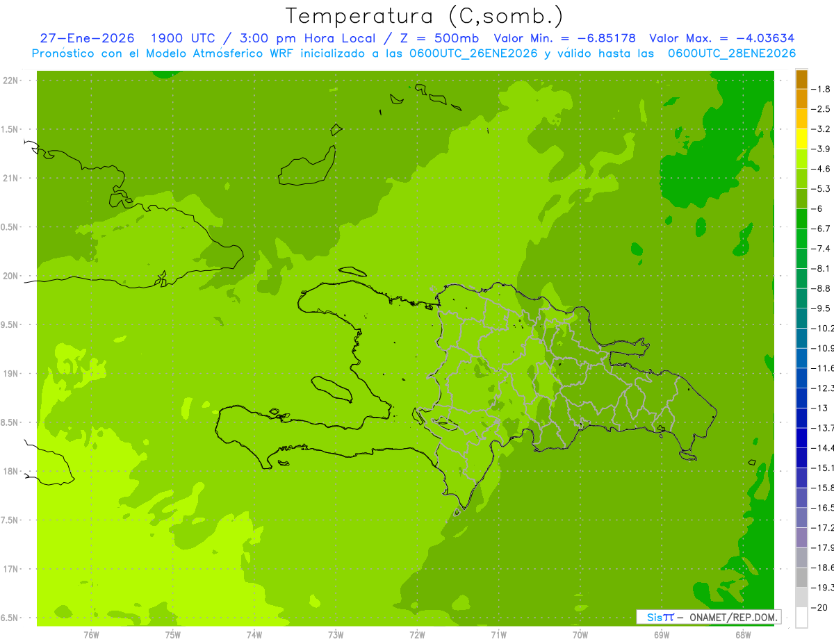Click the "19N" latitude label

coord(10,374)
